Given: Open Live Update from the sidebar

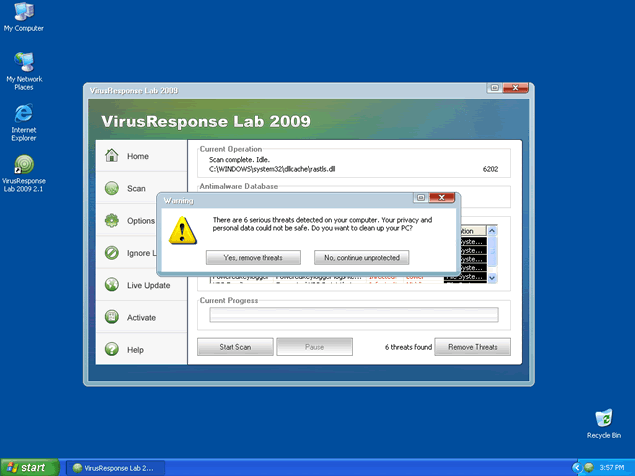Looking at the screenshot, I should point(112,285).
